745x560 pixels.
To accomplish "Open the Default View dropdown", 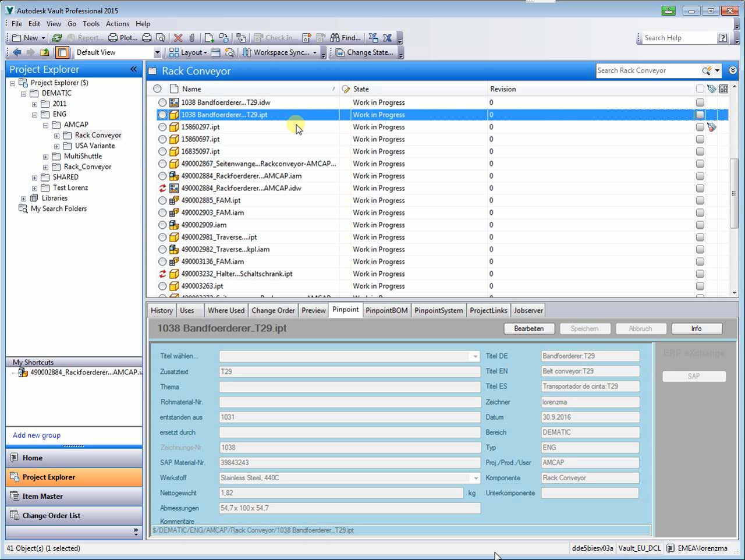I will pos(157,52).
